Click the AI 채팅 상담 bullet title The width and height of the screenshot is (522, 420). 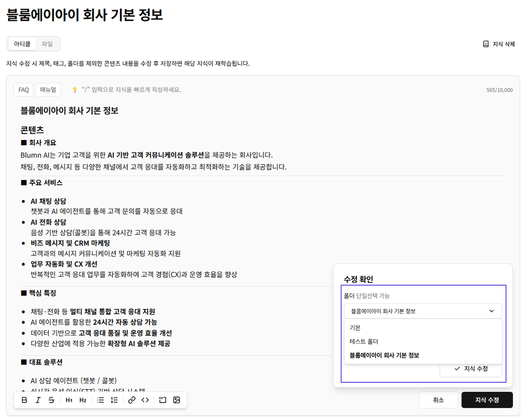[x=48, y=201]
